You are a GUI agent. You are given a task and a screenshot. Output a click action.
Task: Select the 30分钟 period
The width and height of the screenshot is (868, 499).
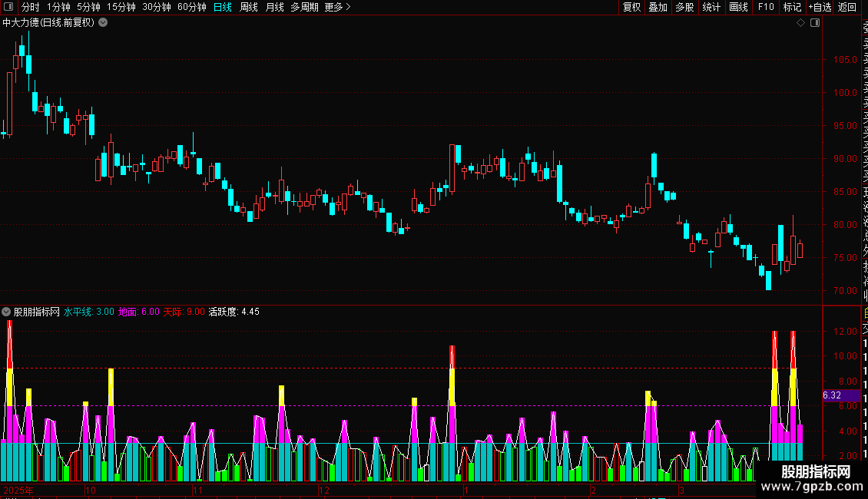point(157,7)
